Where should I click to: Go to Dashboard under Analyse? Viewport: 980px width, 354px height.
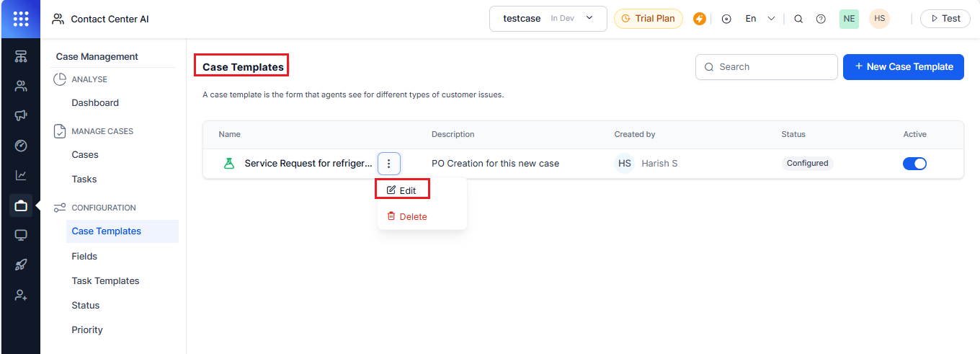(x=95, y=102)
